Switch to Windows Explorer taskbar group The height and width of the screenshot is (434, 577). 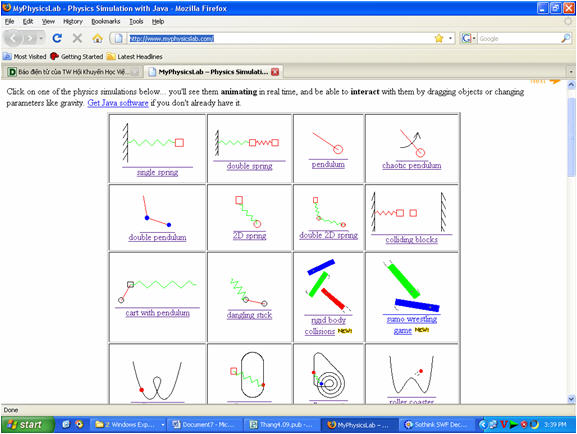click(x=129, y=425)
